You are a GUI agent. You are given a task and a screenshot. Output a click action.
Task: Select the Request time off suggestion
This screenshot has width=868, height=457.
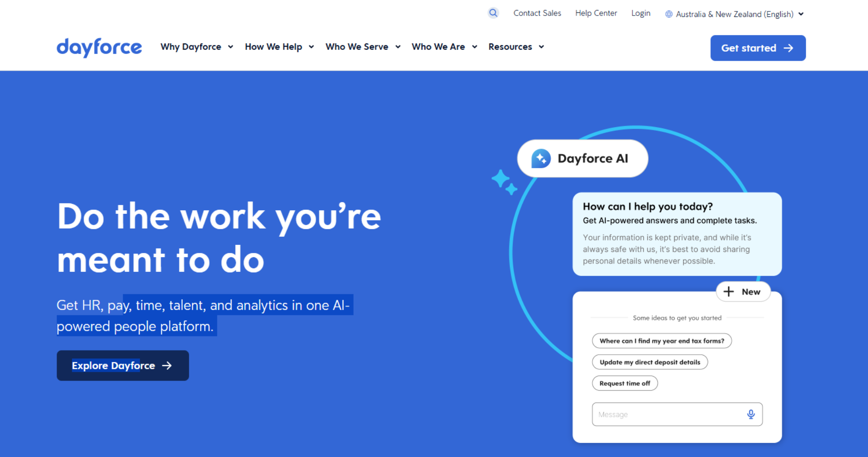pos(625,383)
